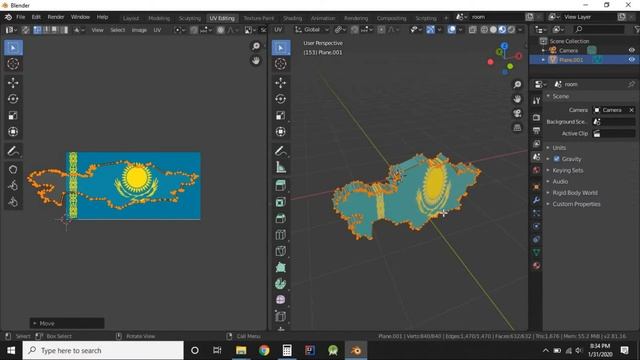Select the Poly Build tool
The image size is (640, 360).
(281, 267)
